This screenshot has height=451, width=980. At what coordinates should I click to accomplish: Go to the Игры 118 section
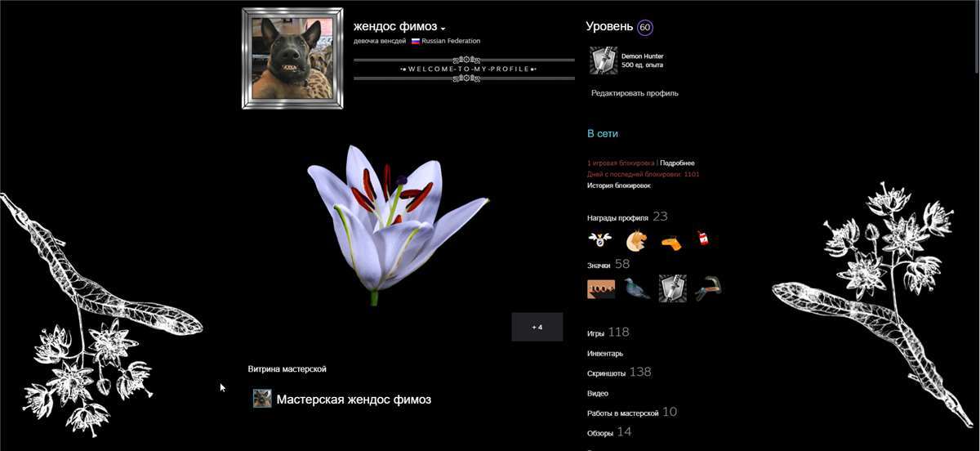coord(608,333)
